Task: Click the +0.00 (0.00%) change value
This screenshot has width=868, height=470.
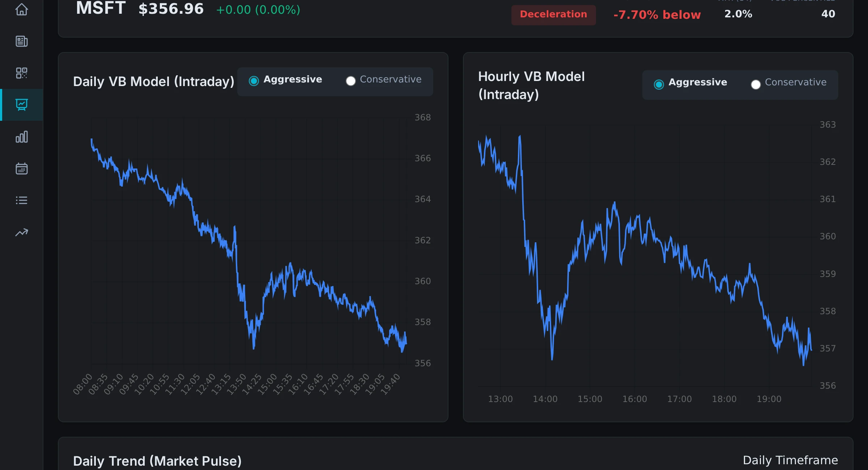Action: coord(258,10)
